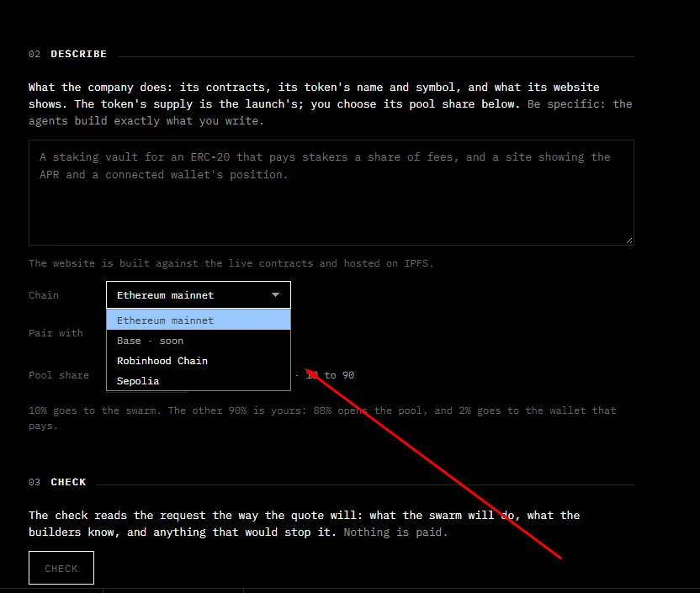Click the "Nothing is paid." text
700x593 pixels.
click(x=395, y=532)
